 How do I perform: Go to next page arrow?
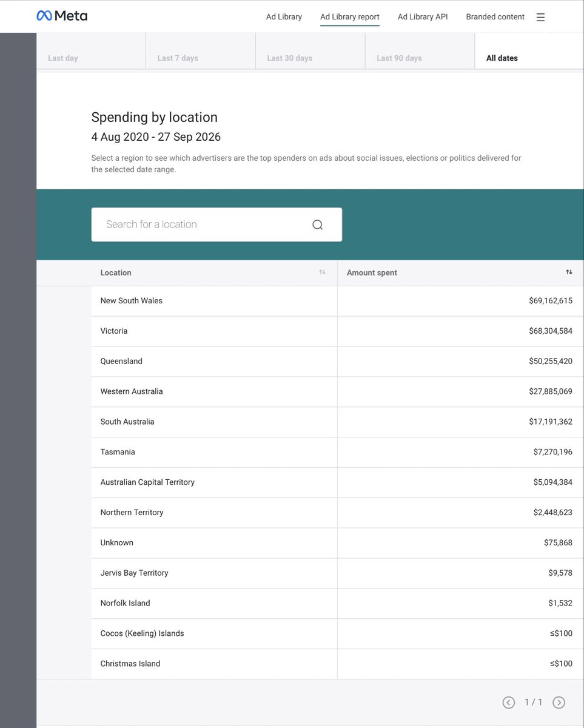click(x=559, y=703)
